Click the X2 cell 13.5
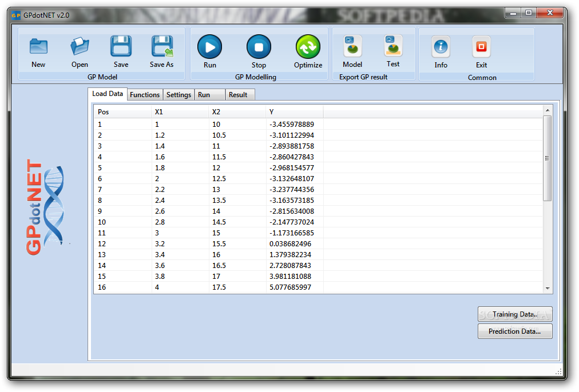Screen dimensions: 579x392 pos(219,200)
